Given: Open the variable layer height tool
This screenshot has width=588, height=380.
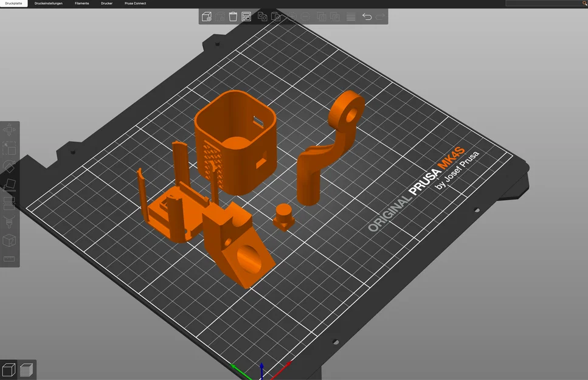Looking at the screenshot, I should (350, 17).
